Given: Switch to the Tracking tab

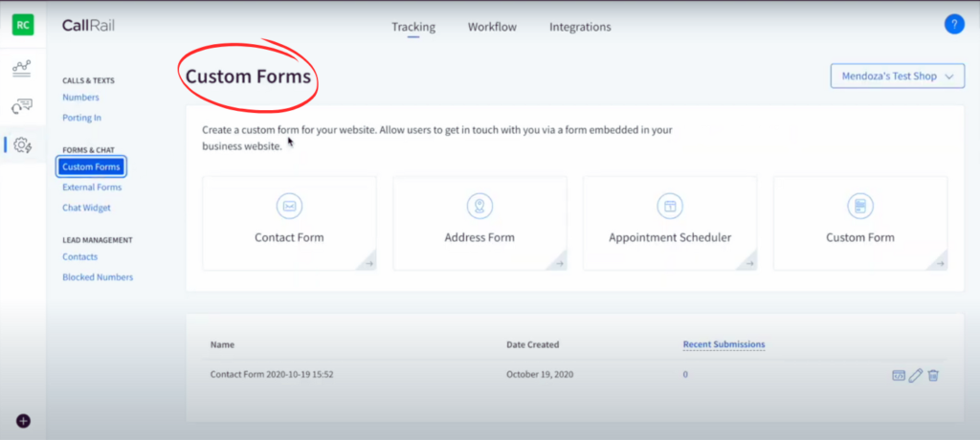Looking at the screenshot, I should [x=413, y=27].
